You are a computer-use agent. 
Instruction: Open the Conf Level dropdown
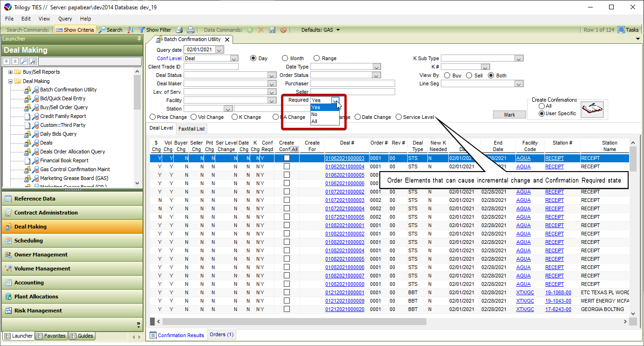click(234, 58)
